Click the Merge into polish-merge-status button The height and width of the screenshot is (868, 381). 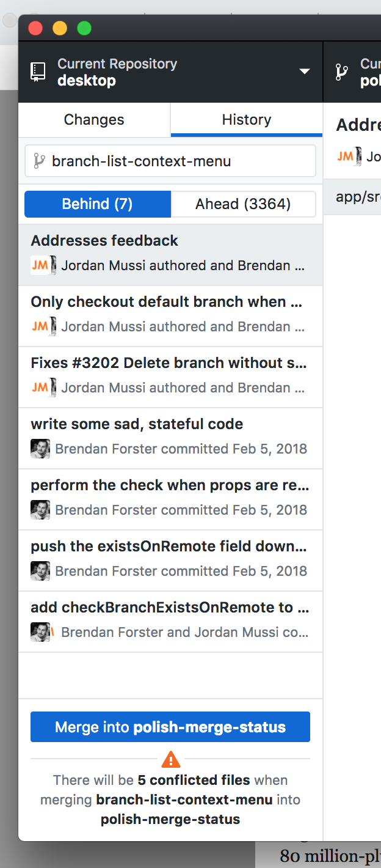coord(170,727)
